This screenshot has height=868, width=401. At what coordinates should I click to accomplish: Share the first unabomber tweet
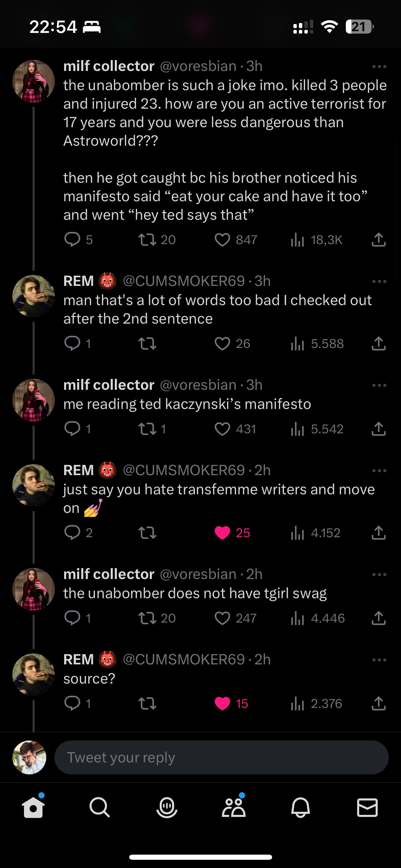[378, 240]
